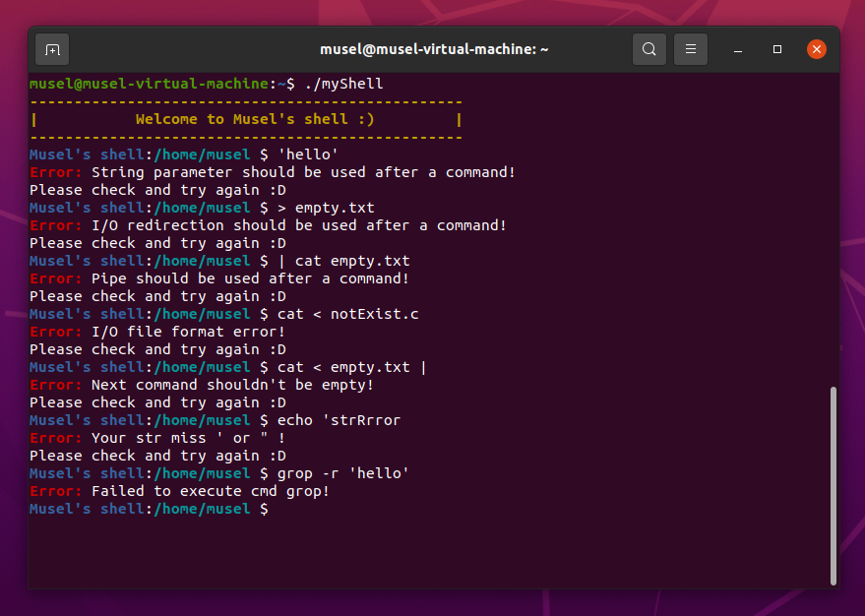Click the terminal scrollbar handle
This screenshot has width=865, height=616.
click(x=833, y=486)
